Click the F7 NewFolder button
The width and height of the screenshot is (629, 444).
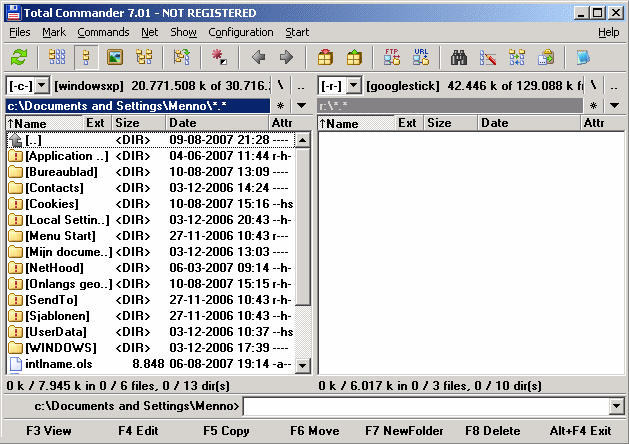pyautogui.click(x=404, y=431)
